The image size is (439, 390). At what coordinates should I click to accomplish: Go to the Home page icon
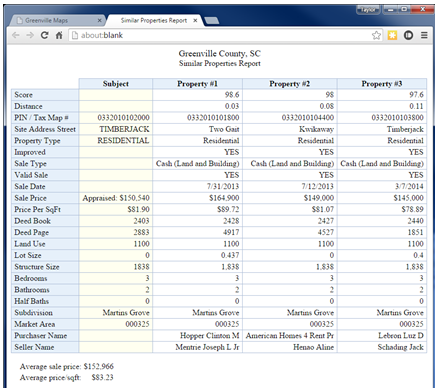(x=59, y=35)
